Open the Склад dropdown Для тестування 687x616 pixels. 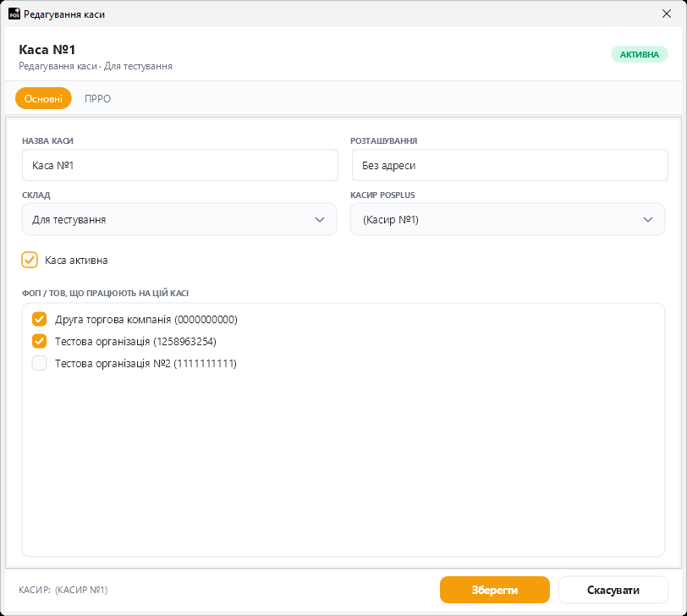tap(179, 219)
